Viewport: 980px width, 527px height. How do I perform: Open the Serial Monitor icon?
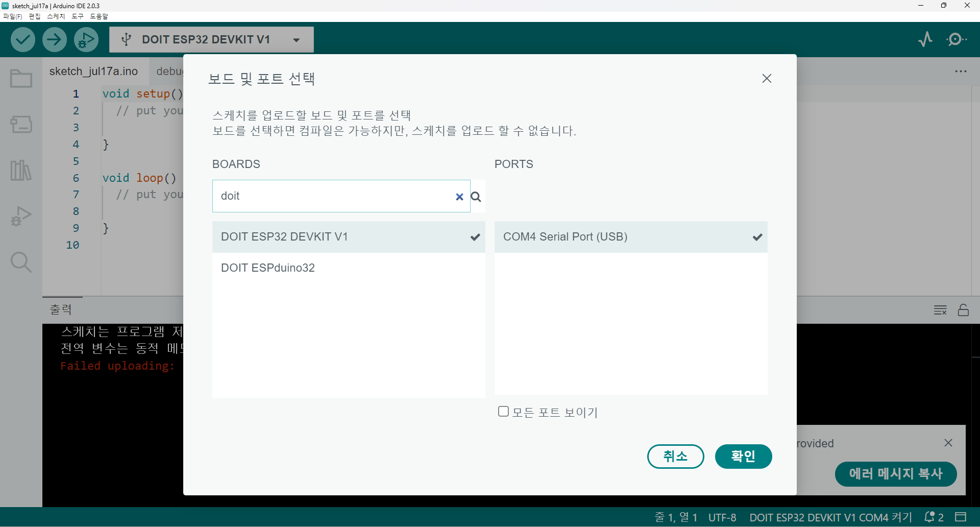[x=957, y=39]
